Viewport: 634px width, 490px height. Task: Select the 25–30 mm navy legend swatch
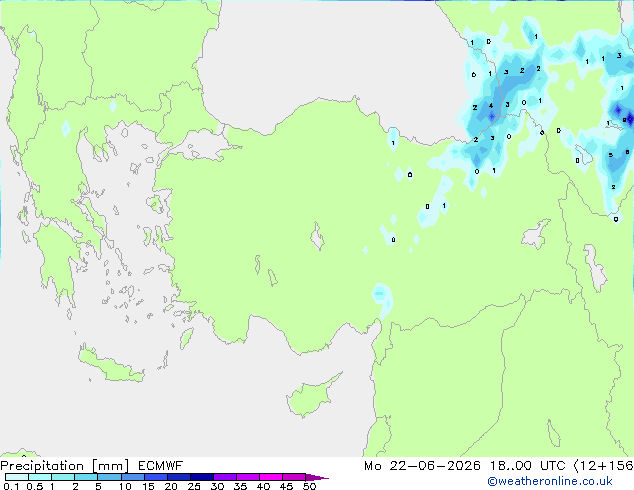[201, 477]
